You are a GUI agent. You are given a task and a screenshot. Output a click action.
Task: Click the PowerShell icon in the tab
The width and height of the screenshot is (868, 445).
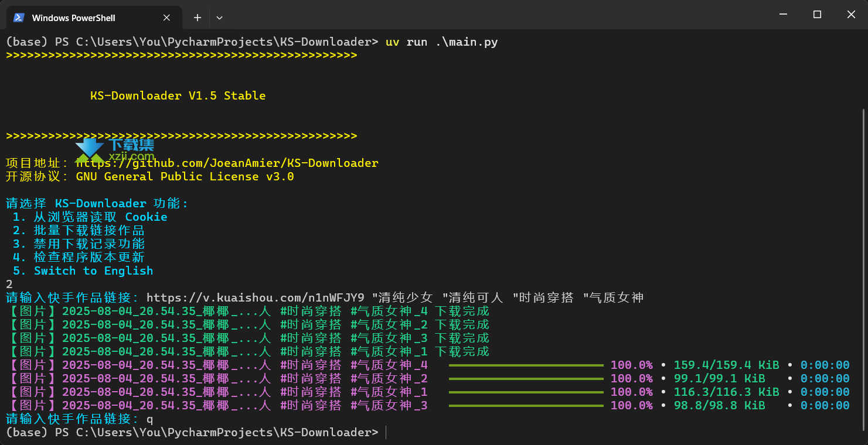coord(19,18)
